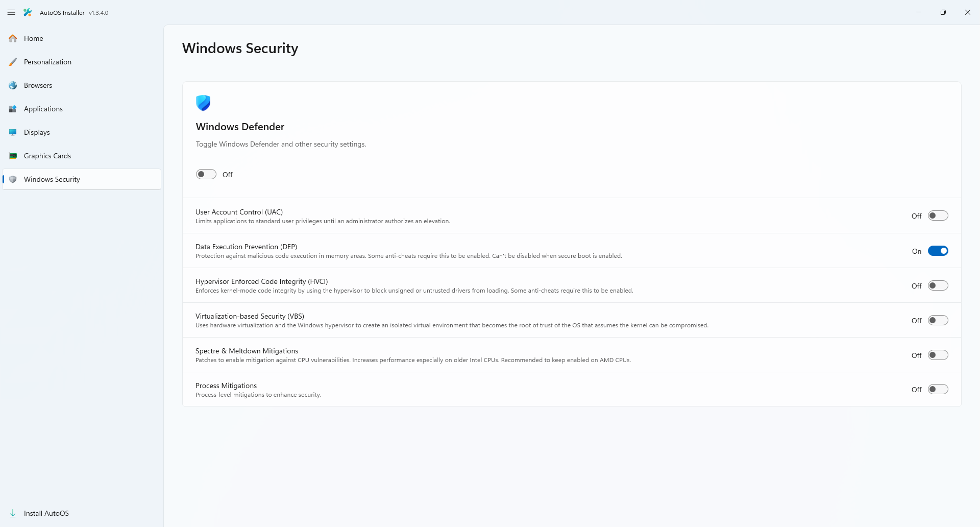Switch to the Browsers page
The image size is (980, 527).
click(x=82, y=85)
